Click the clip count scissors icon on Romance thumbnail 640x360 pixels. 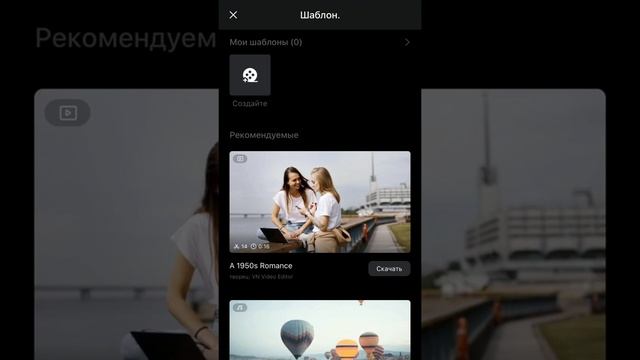236,247
